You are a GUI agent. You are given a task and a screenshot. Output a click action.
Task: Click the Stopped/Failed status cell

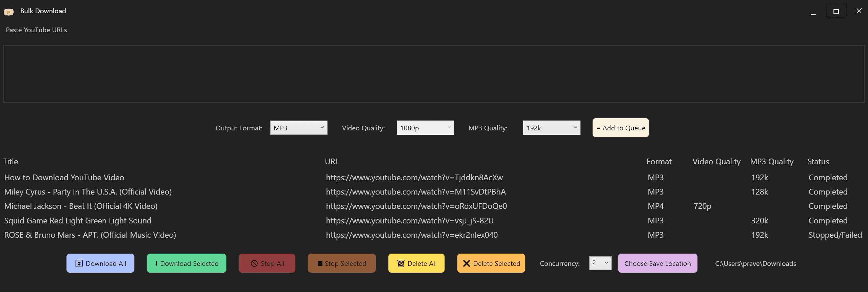(x=835, y=235)
